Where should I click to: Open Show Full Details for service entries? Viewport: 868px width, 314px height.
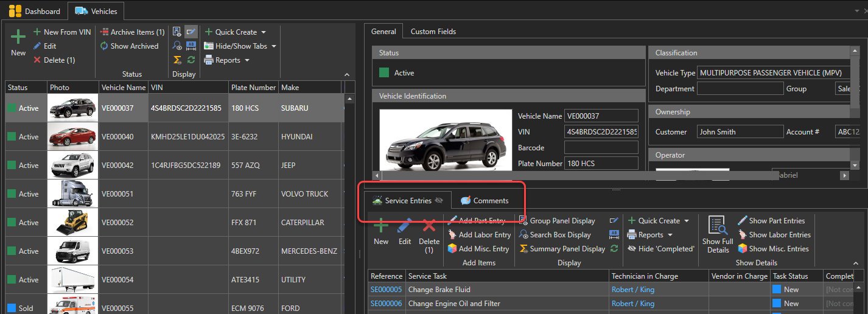click(x=718, y=234)
